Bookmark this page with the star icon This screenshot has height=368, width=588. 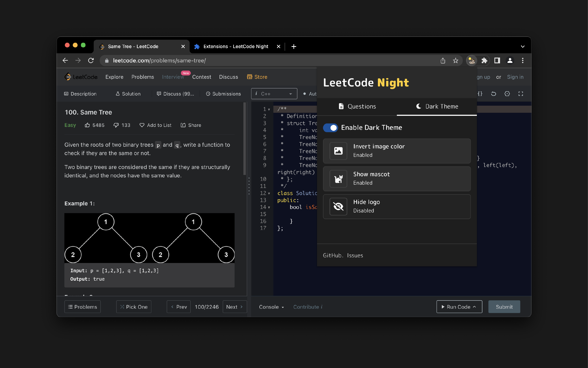(455, 60)
